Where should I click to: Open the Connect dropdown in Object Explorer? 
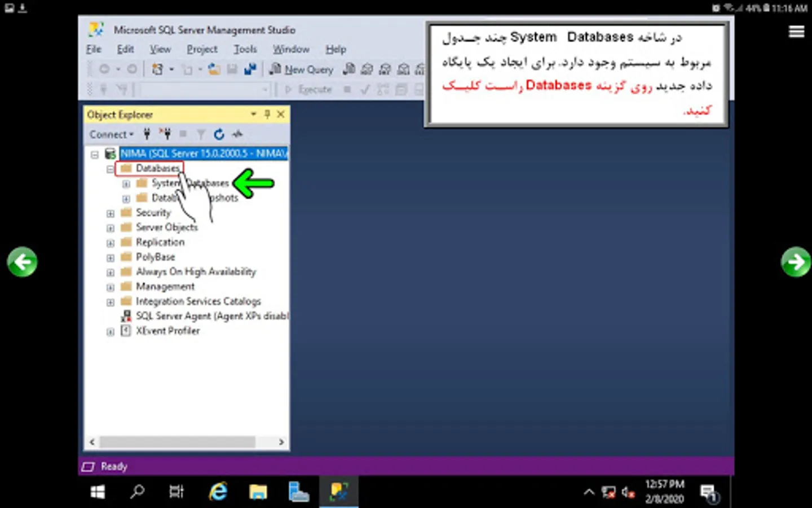(112, 134)
